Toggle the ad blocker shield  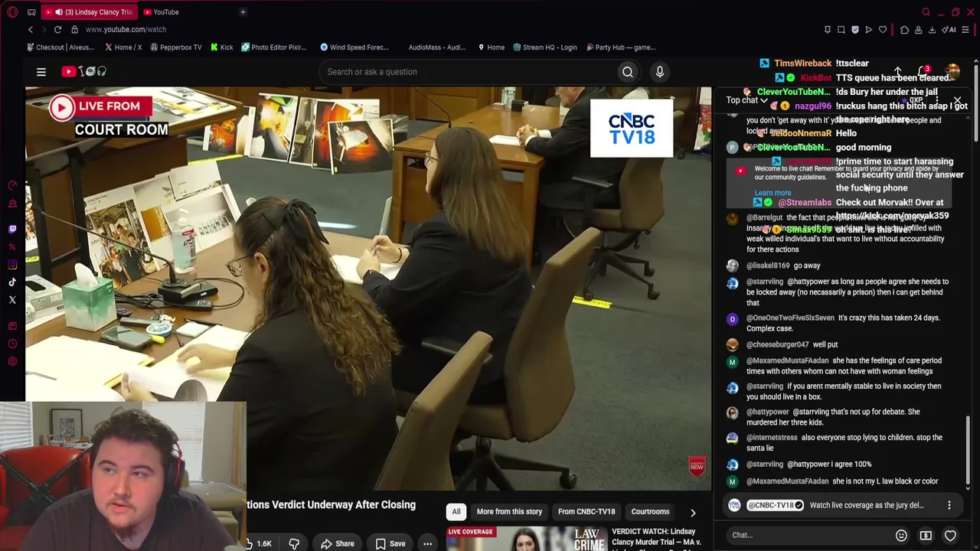click(855, 30)
